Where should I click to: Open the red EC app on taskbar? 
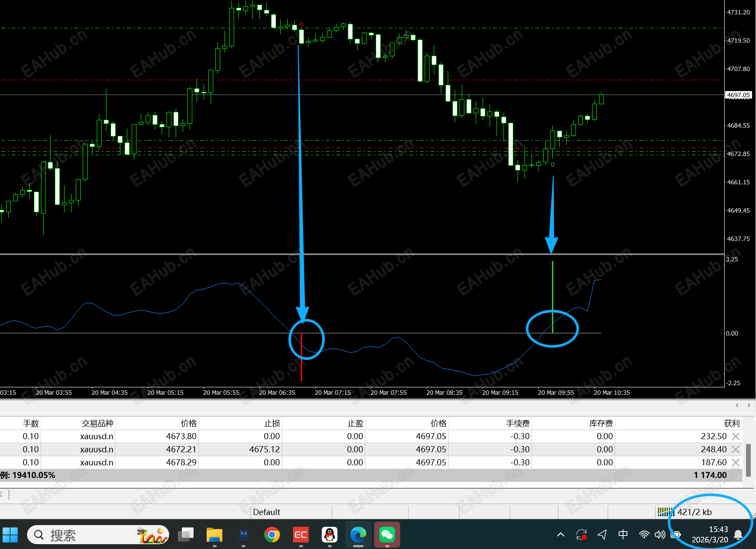point(301,535)
